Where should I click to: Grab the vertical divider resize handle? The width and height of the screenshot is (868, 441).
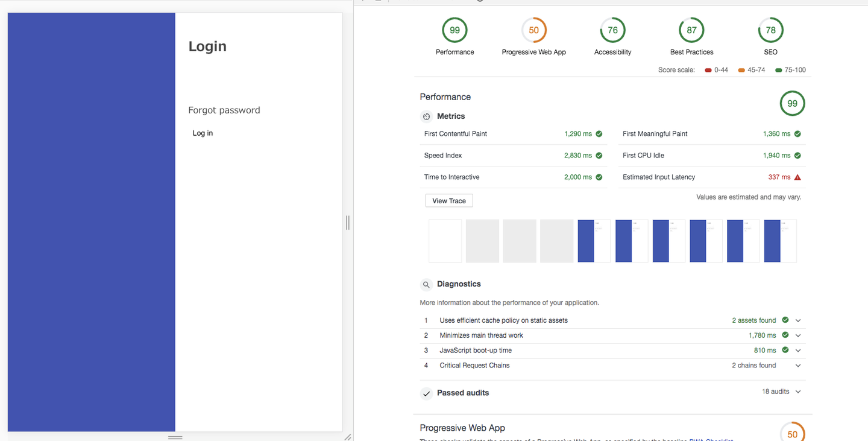tap(348, 223)
